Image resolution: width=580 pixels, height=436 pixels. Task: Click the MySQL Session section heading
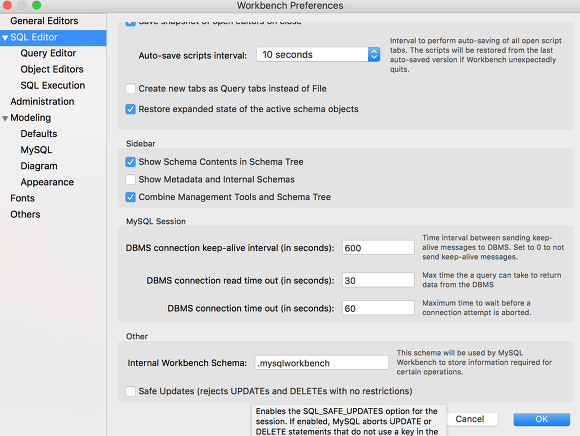(156, 221)
